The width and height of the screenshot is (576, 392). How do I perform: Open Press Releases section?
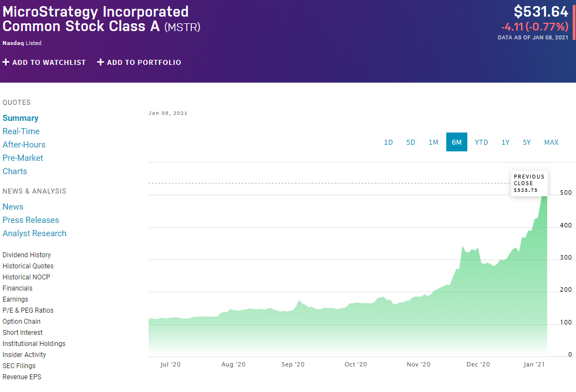pos(30,220)
